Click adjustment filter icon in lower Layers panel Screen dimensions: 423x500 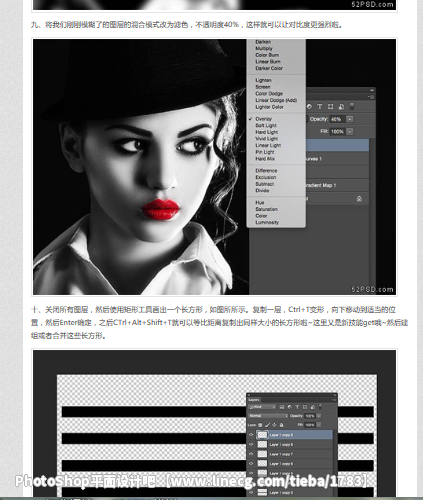[x=290, y=407]
